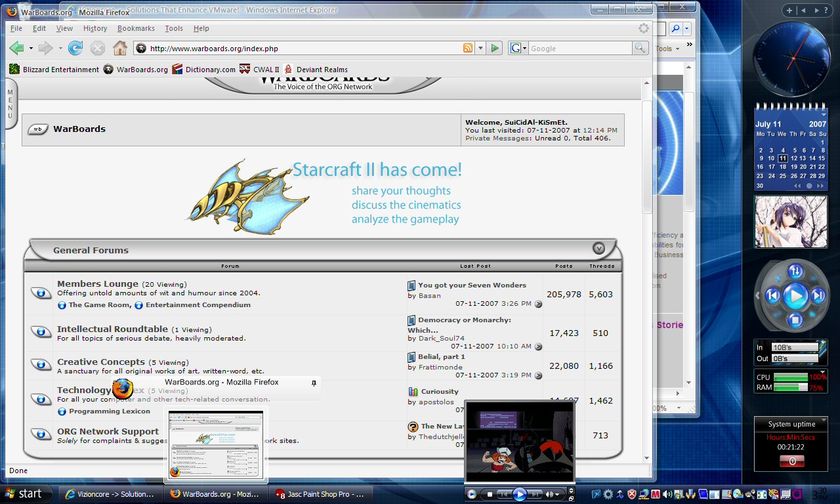Image resolution: width=840 pixels, height=504 pixels.
Task: Click the anime picture slideshow thumbnail
Action: 791,222
